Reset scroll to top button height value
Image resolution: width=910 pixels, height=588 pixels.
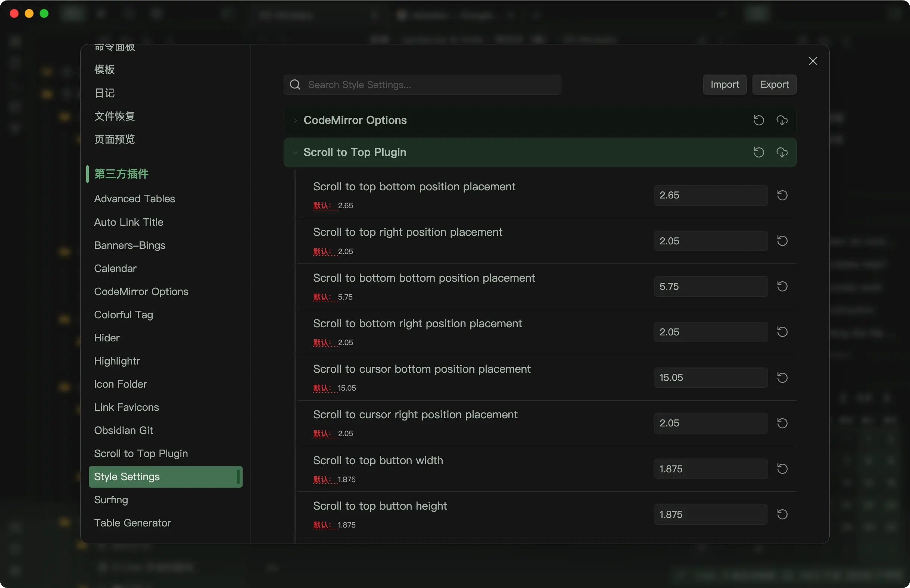click(x=782, y=514)
